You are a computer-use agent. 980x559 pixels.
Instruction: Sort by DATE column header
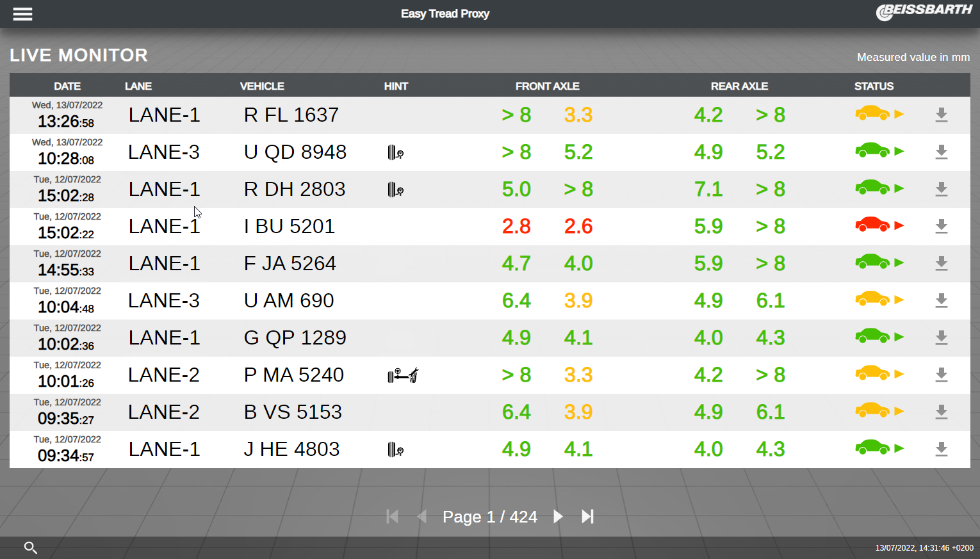tap(67, 86)
